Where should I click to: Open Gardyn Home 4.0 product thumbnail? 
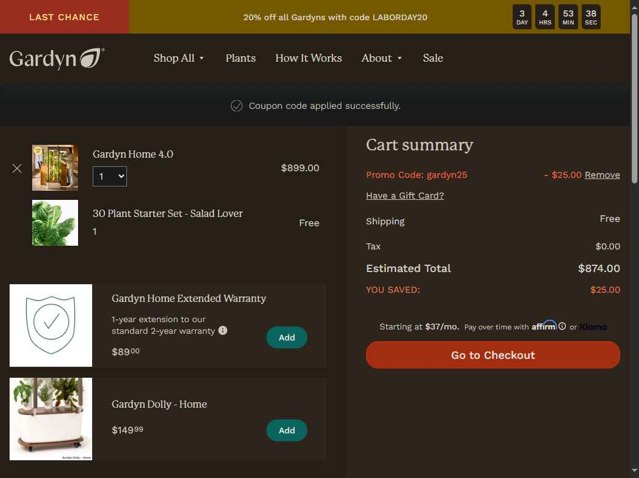pos(55,167)
